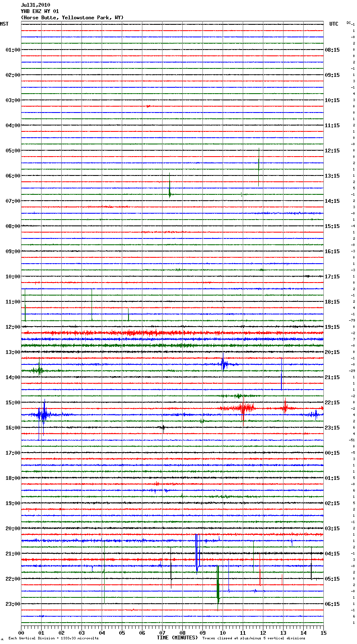Click minute 15 tick label on bottom axis
This screenshot has height=644, width=357.
323,633
